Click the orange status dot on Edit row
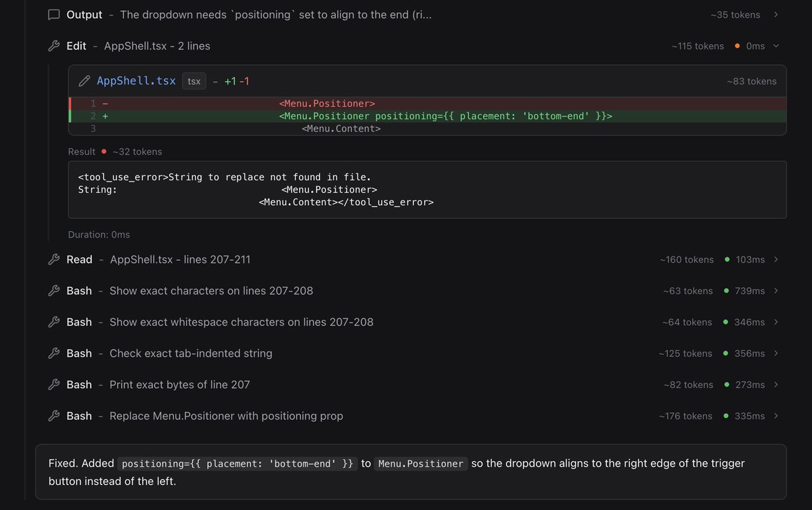 tap(737, 46)
